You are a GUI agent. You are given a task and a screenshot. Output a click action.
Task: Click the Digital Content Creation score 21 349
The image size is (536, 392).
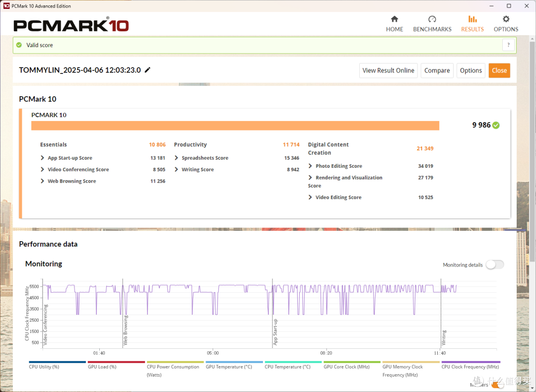click(425, 148)
